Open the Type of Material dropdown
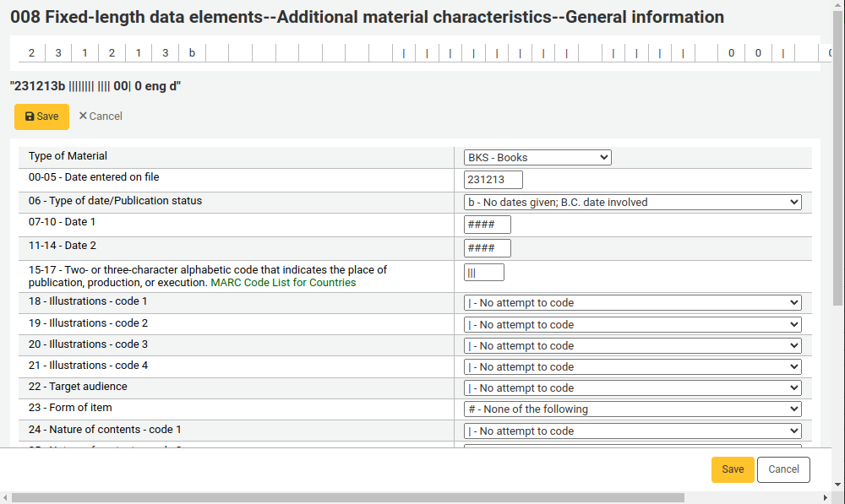845x504 pixels. [x=537, y=157]
